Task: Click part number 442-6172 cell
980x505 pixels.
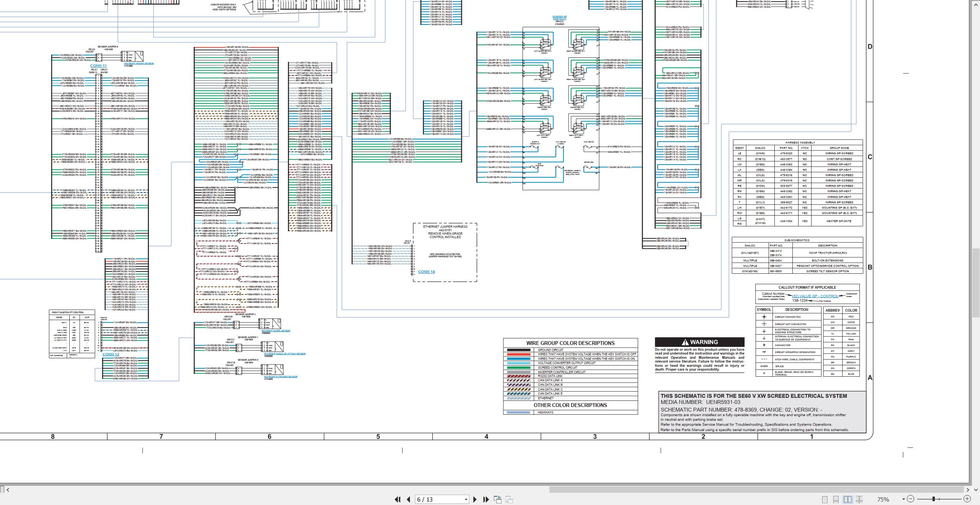Action: [786, 208]
